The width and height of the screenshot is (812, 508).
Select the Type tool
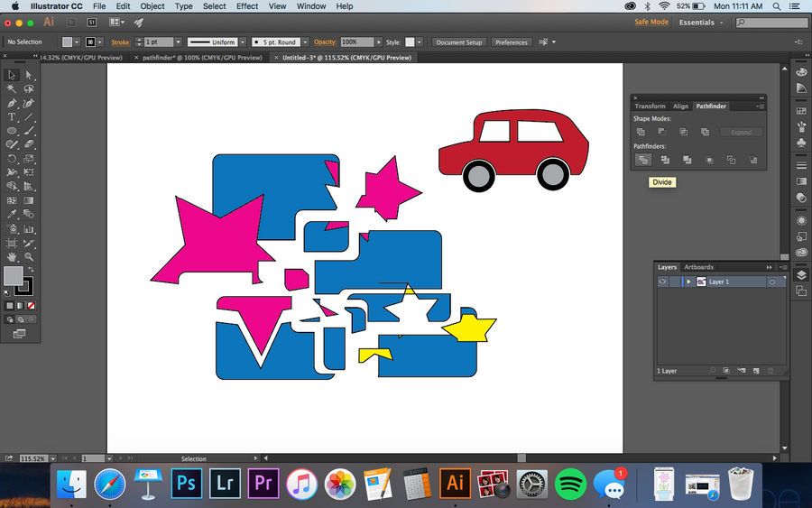pos(12,117)
